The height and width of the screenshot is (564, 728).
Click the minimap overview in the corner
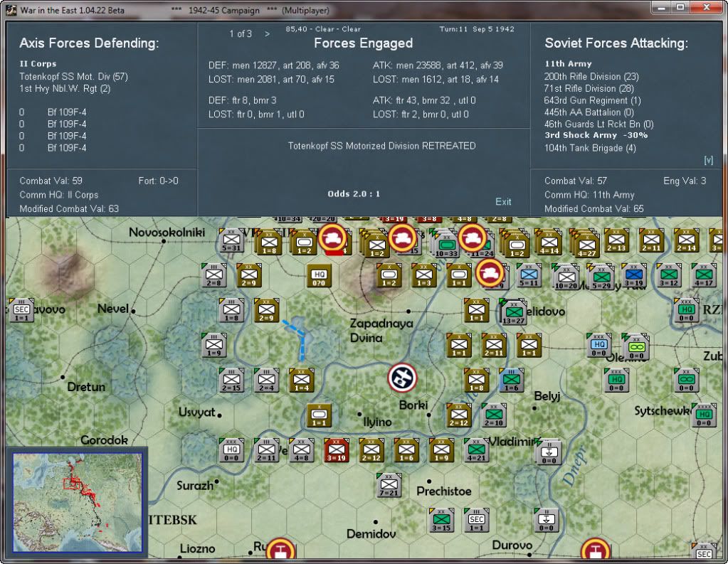77,502
